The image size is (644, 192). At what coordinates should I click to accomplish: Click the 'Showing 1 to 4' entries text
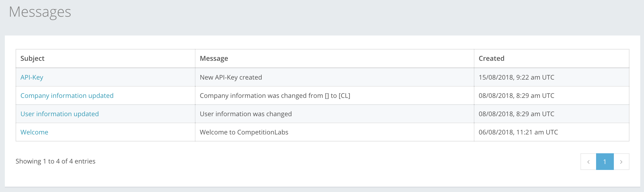[x=55, y=161]
